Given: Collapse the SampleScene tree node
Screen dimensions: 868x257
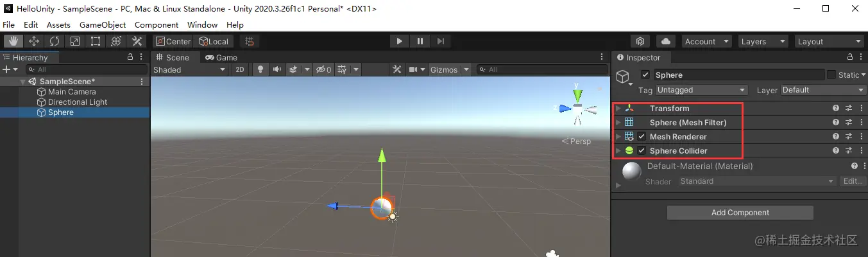Looking at the screenshot, I should point(23,82).
